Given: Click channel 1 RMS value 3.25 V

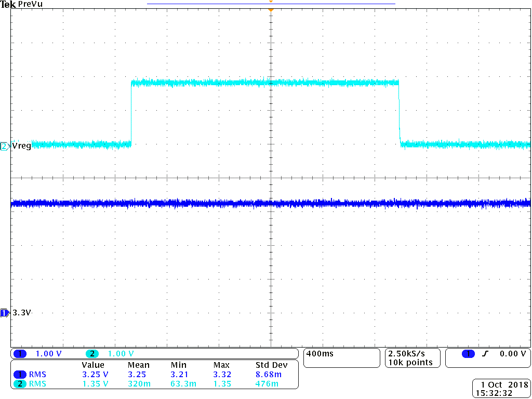Looking at the screenshot, I should [95, 375].
